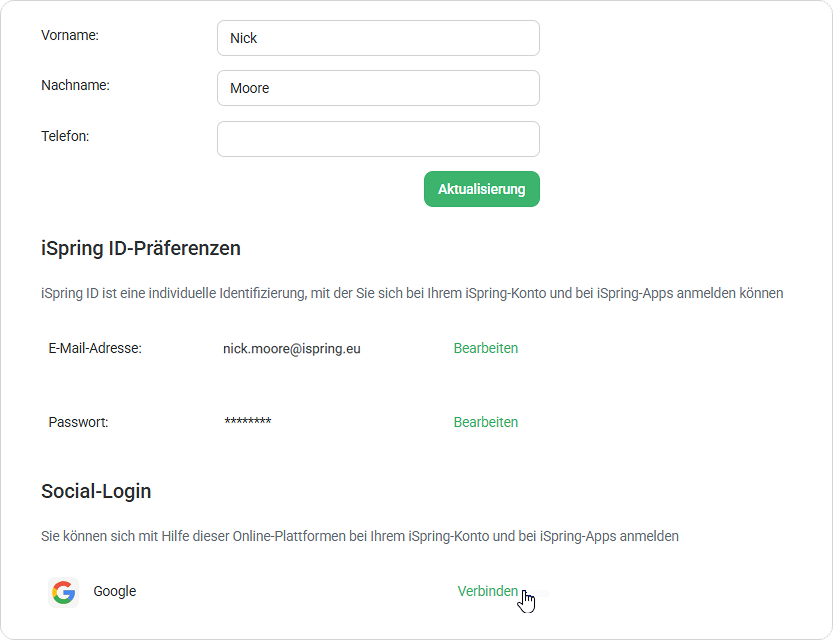Click the Social-Login heading
This screenshot has width=833, height=640.
pyautogui.click(x=96, y=491)
